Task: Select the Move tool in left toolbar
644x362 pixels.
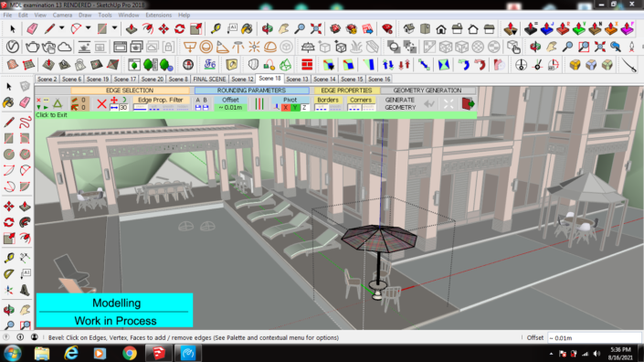Action: pyautogui.click(x=8, y=207)
